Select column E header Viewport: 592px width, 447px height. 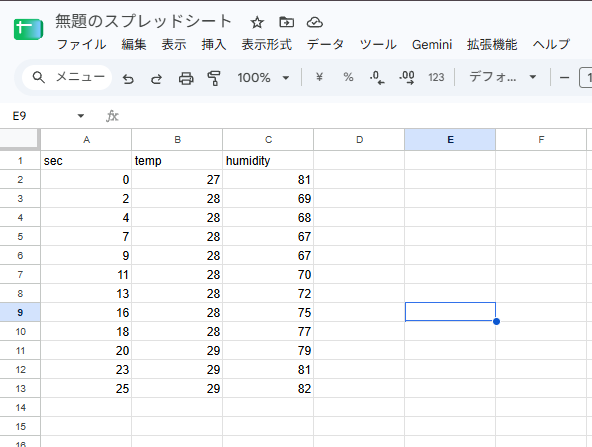click(450, 140)
